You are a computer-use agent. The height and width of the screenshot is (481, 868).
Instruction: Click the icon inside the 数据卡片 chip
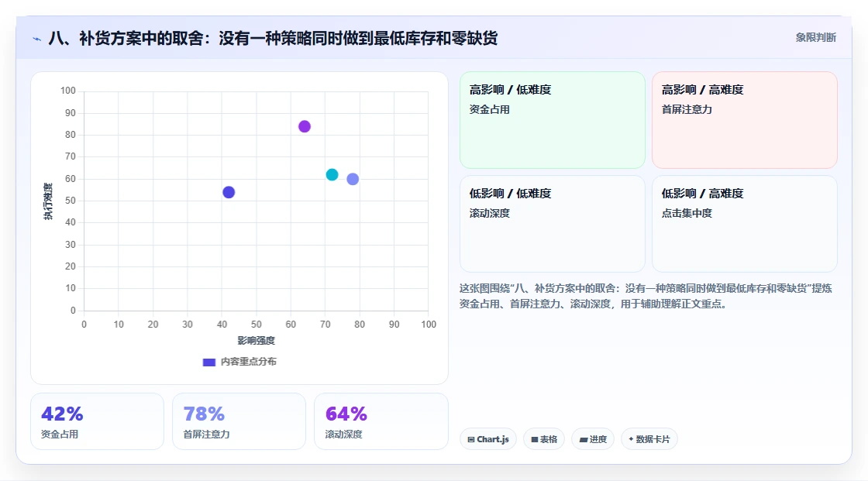coord(631,439)
